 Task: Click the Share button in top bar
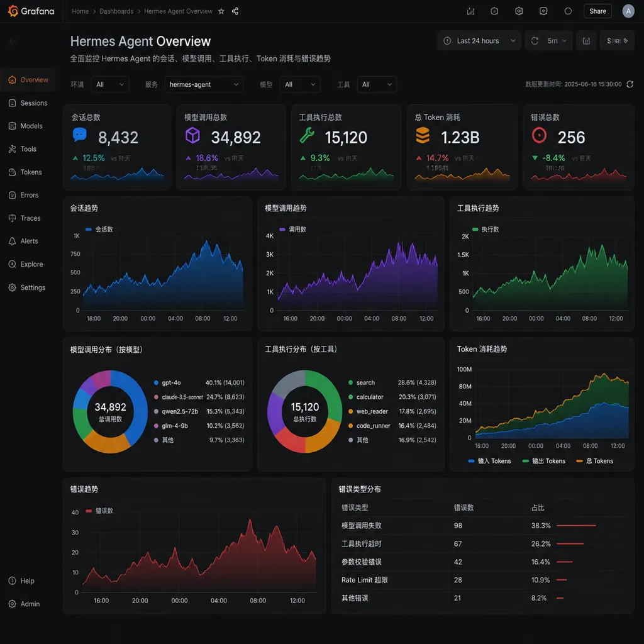point(597,11)
